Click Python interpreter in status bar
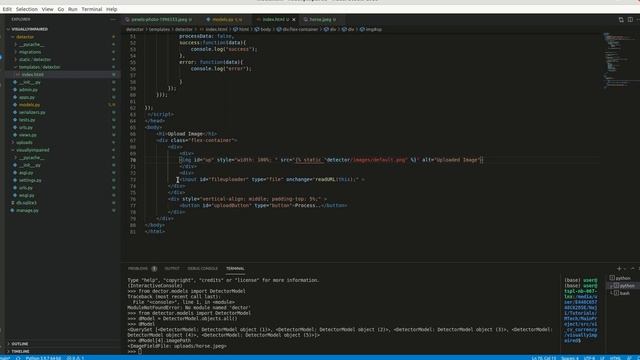This screenshot has width=640, height=360. pos(43,358)
